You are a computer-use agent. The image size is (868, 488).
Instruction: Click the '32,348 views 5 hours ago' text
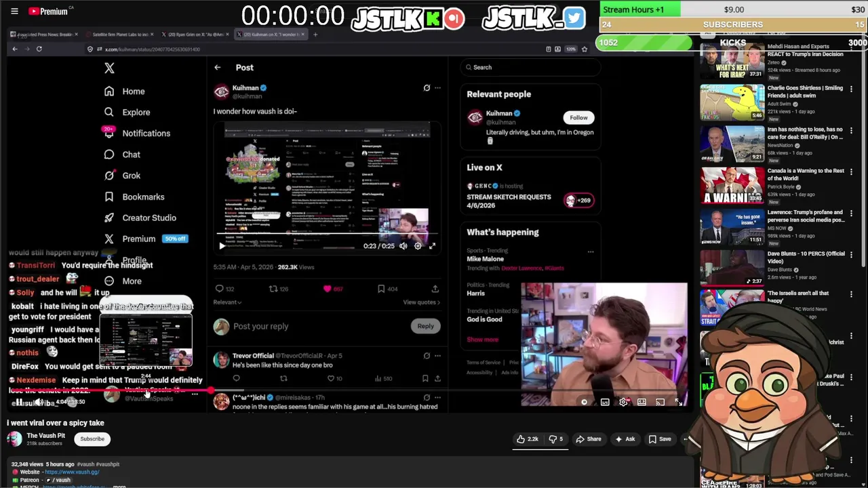tap(43, 464)
